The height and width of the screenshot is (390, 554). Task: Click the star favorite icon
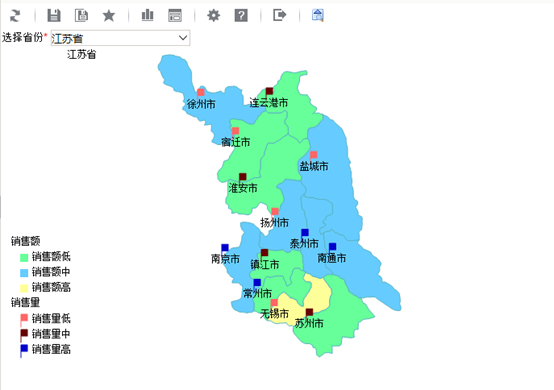tap(109, 16)
